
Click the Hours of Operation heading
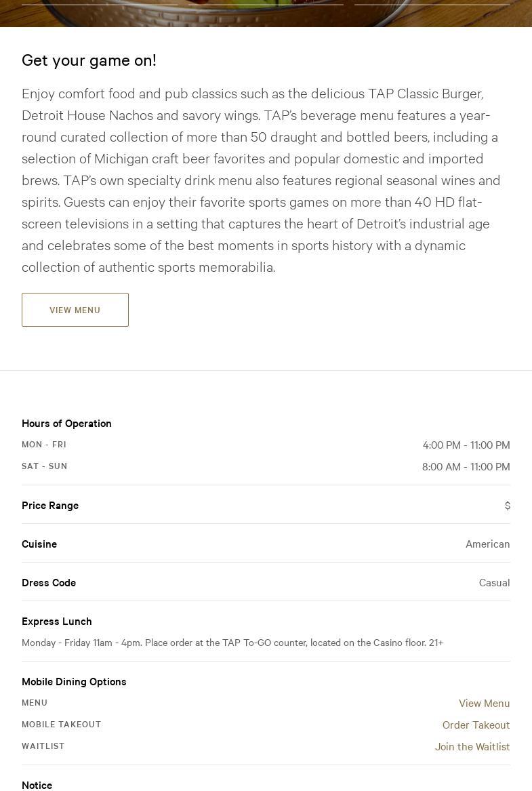pos(66,423)
